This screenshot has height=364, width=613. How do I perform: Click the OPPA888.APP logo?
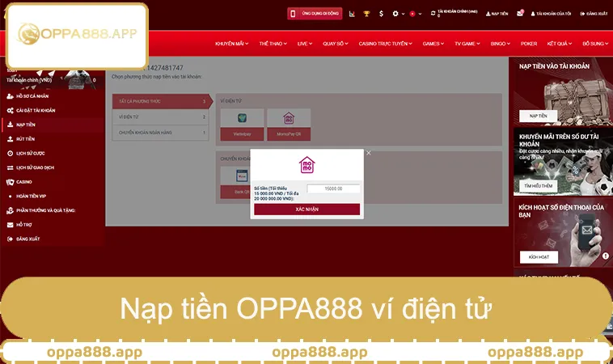tap(78, 34)
